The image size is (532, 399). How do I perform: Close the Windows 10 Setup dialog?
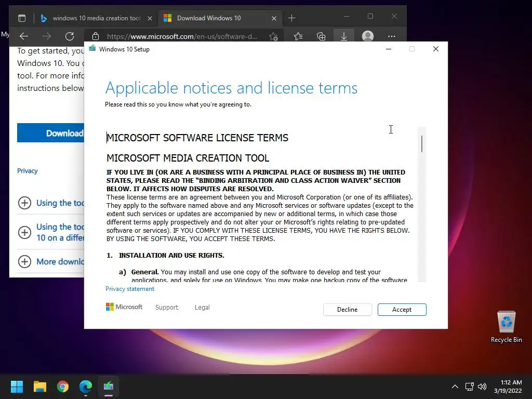[x=436, y=49]
